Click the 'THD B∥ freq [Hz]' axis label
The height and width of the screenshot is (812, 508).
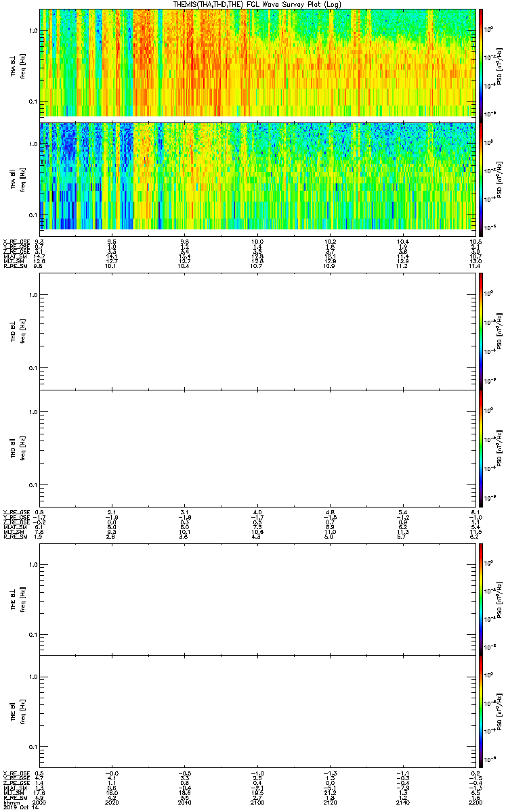click(18, 449)
